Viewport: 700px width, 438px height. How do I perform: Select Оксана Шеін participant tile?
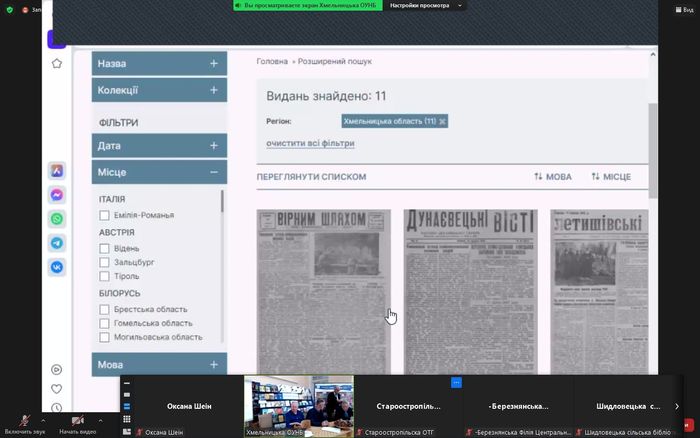click(189, 406)
